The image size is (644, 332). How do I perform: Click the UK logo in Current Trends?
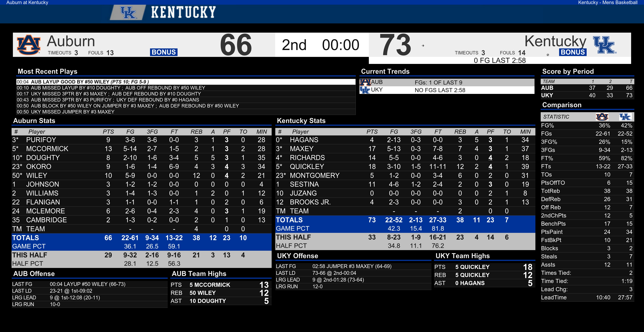(x=365, y=90)
